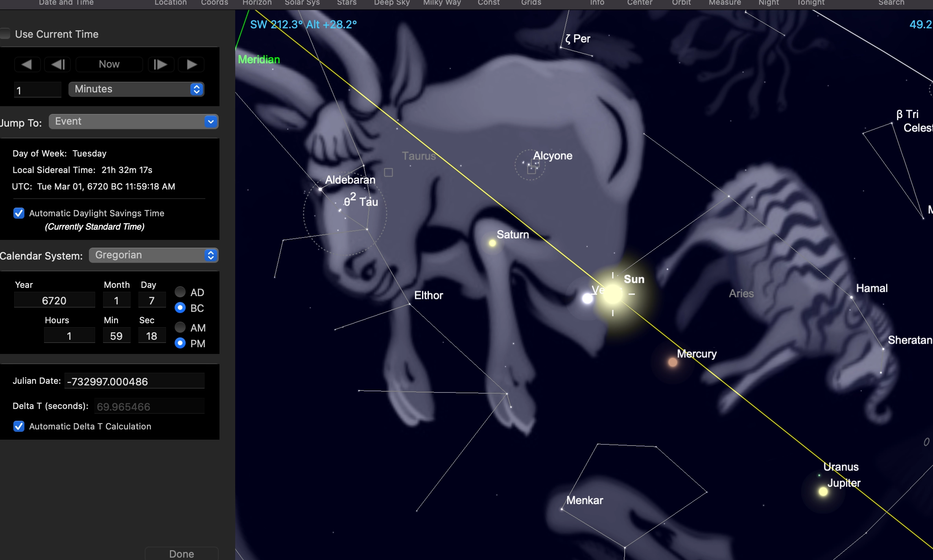Click Jupiter planet in the chart
The height and width of the screenshot is (560, 933).
pyautogui.click(x=823, y=492)
